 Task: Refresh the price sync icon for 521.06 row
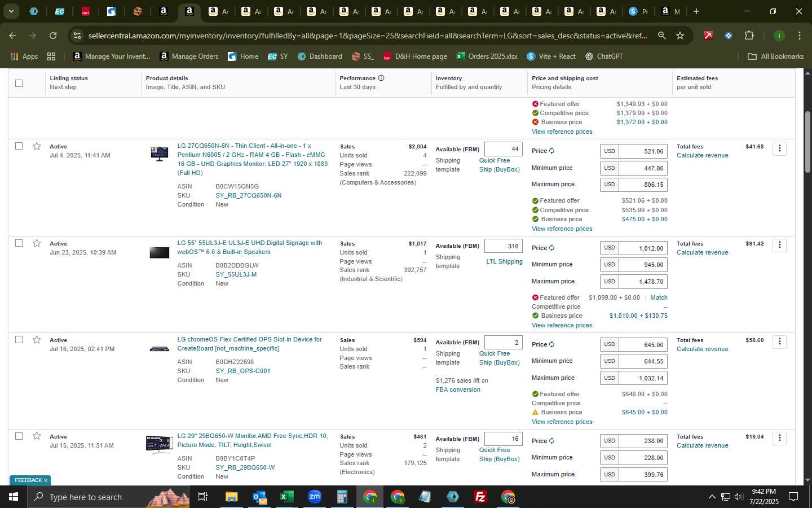click(x=551, y=151)
